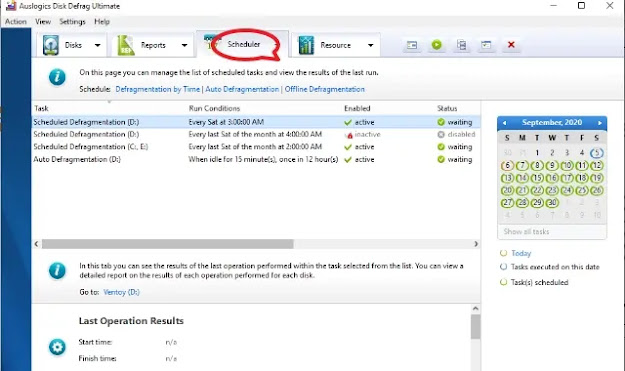The width and height of the screenshot is (625, 371).
Task: Go to previous month in calendar
Action: coord(505,123)
